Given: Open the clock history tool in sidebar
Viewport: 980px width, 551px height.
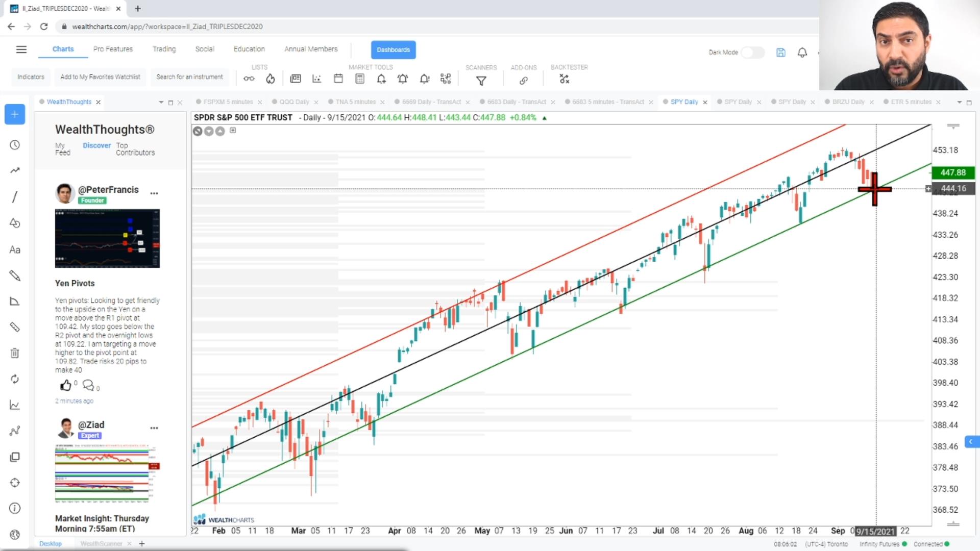Looking at the screenshot, I should tap(15, 145).
